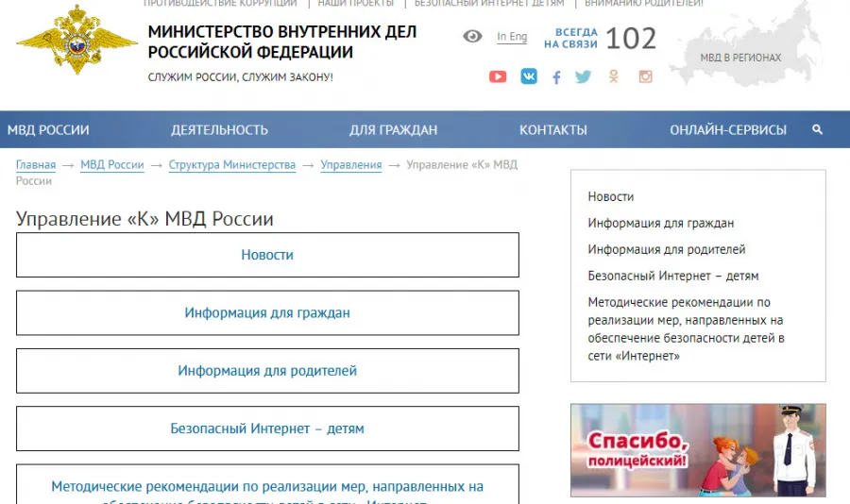
Task: Click the Управление «К» МВД России heading
Action: coord(144,219)
